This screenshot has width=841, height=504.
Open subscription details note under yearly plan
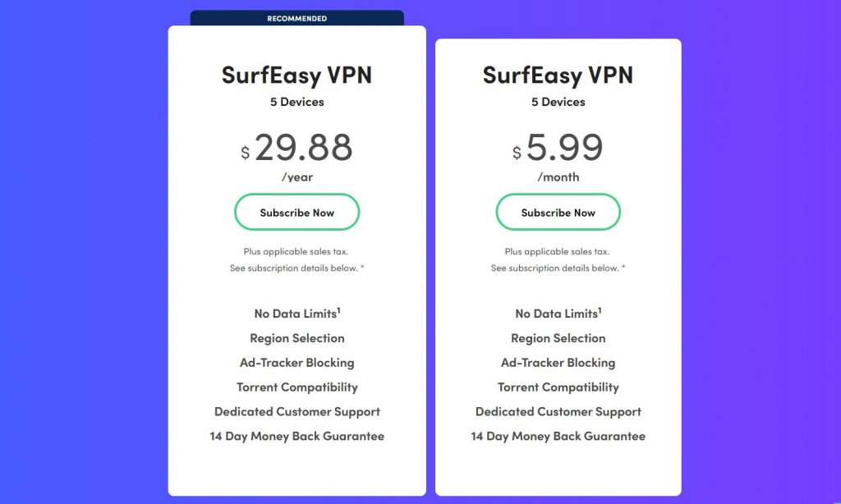(296, 268)
